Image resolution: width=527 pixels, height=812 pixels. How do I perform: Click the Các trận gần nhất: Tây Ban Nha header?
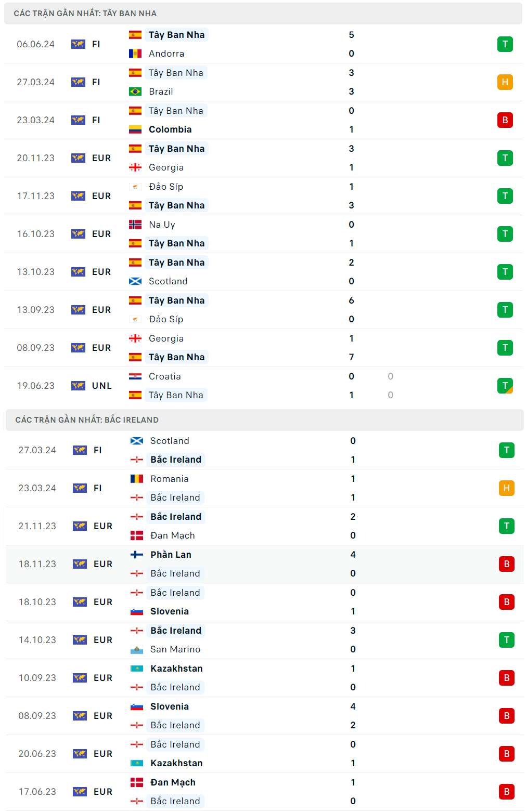[x=85, y=14]
